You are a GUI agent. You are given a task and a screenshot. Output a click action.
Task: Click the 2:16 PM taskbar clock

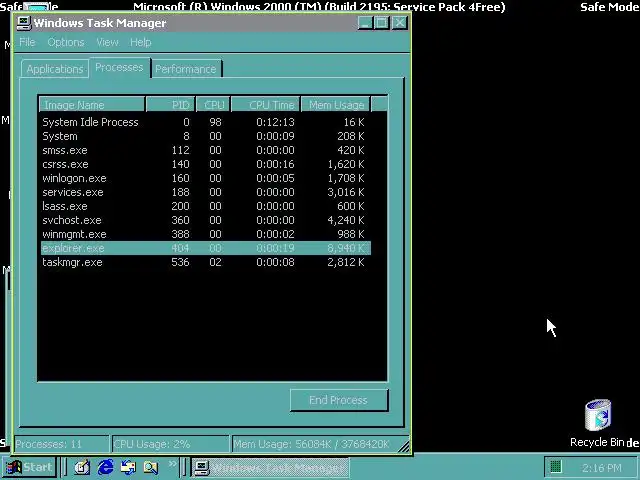(x=602, y=468)
